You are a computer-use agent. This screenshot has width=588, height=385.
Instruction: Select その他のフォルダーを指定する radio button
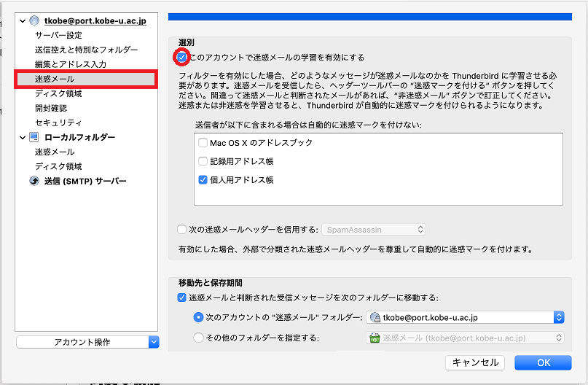click(x=198, y=338)
